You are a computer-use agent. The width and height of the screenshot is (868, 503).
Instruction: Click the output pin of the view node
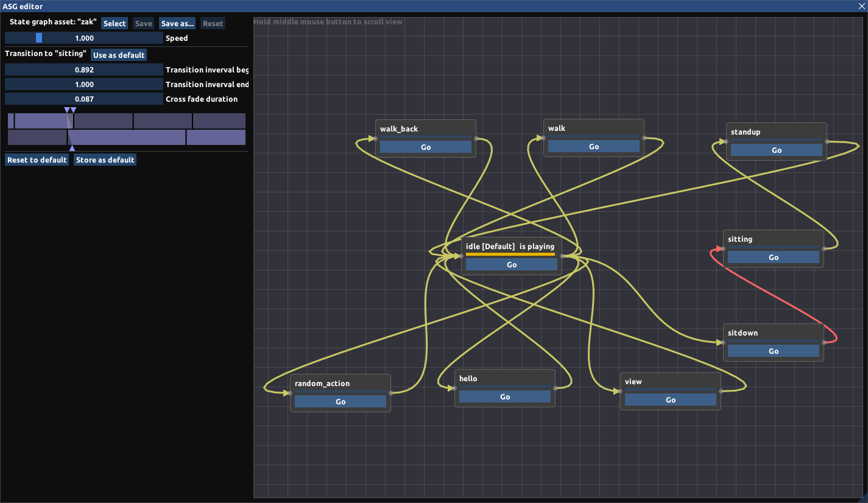(720, 391)
